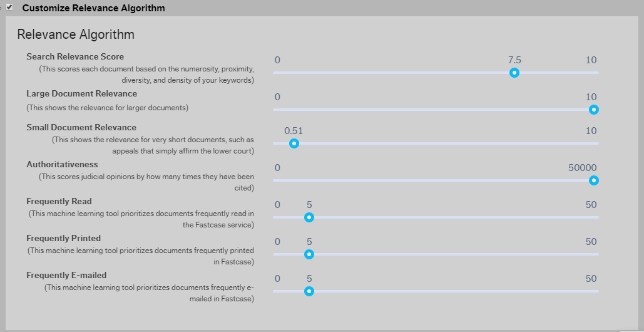The height and width of the screenshot is (332, 644).
Task: Toggle the Customize Relevance Algorithm checkbox
Action: click(9, 7)
